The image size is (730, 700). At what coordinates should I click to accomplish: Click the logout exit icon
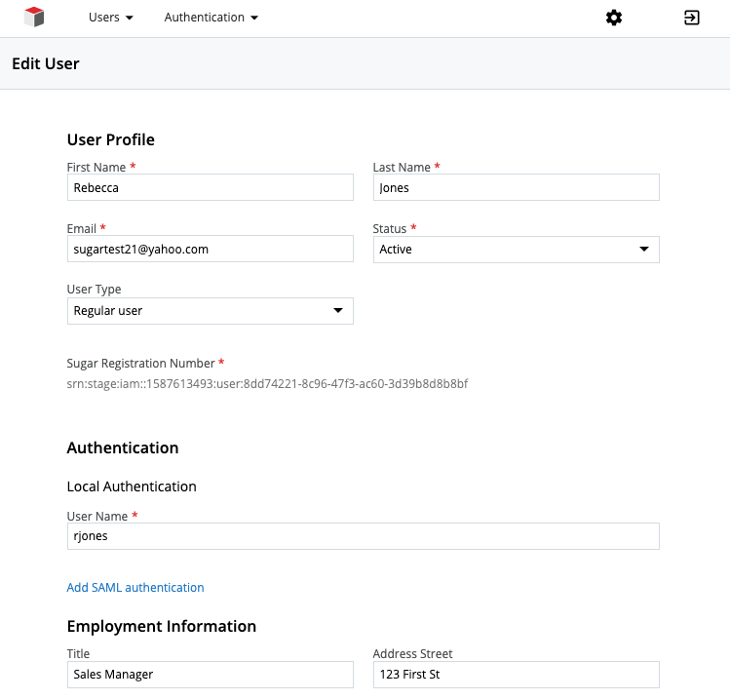pos(692,18)
